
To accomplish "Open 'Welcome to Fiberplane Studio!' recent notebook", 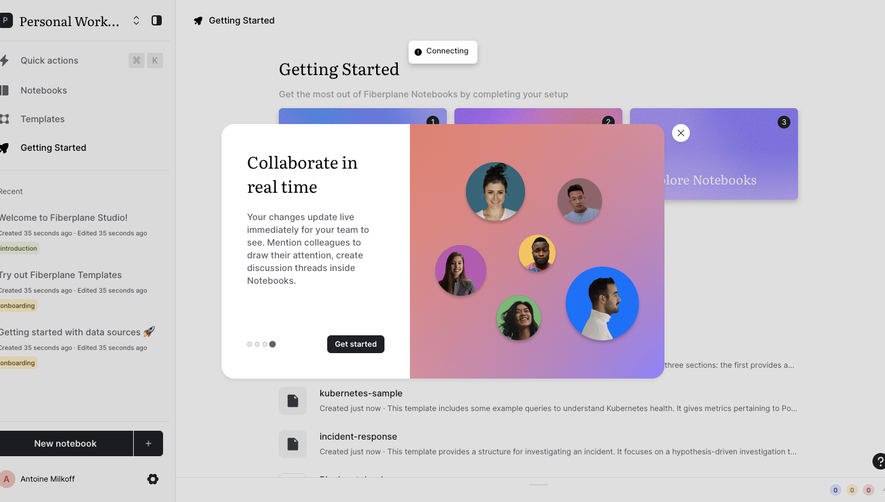I will 63,217.
